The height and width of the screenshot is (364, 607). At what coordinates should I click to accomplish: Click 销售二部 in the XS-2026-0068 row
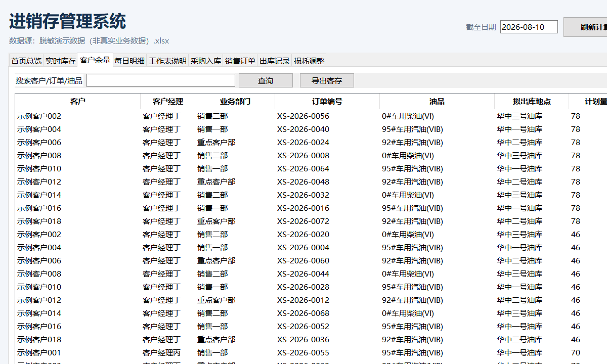[212, 313]
